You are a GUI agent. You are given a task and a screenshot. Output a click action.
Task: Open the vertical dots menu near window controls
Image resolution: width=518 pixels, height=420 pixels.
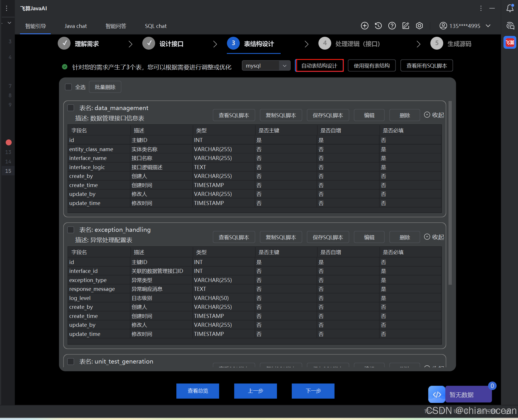[481, 8]
